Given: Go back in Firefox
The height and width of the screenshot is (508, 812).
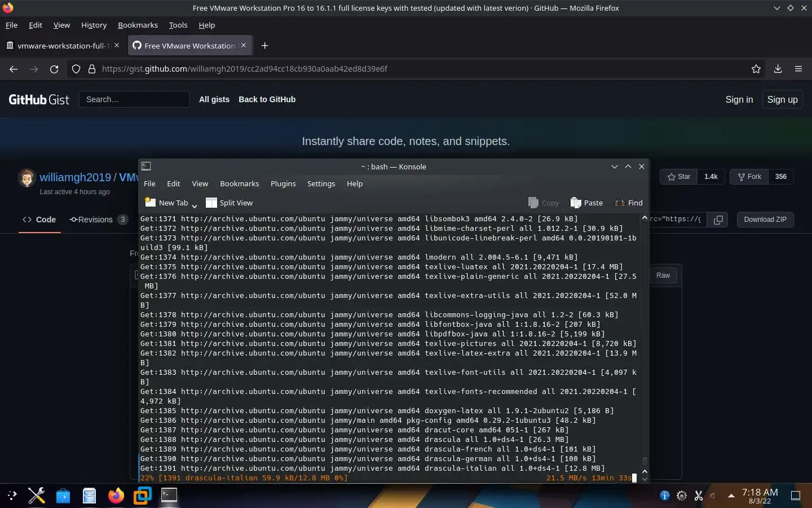Looking at the screenshot, I should [x=14, y=69].
